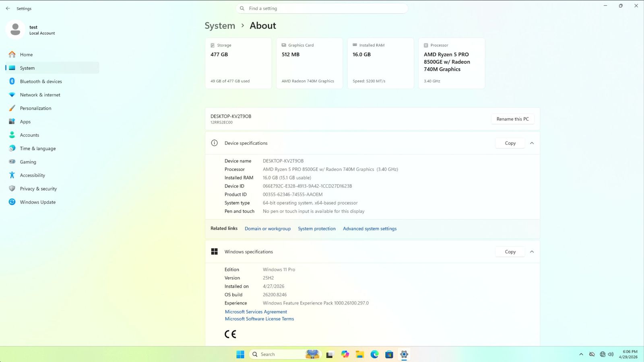
Task: Open Privacy & security settings
Action: pos(38,189)
